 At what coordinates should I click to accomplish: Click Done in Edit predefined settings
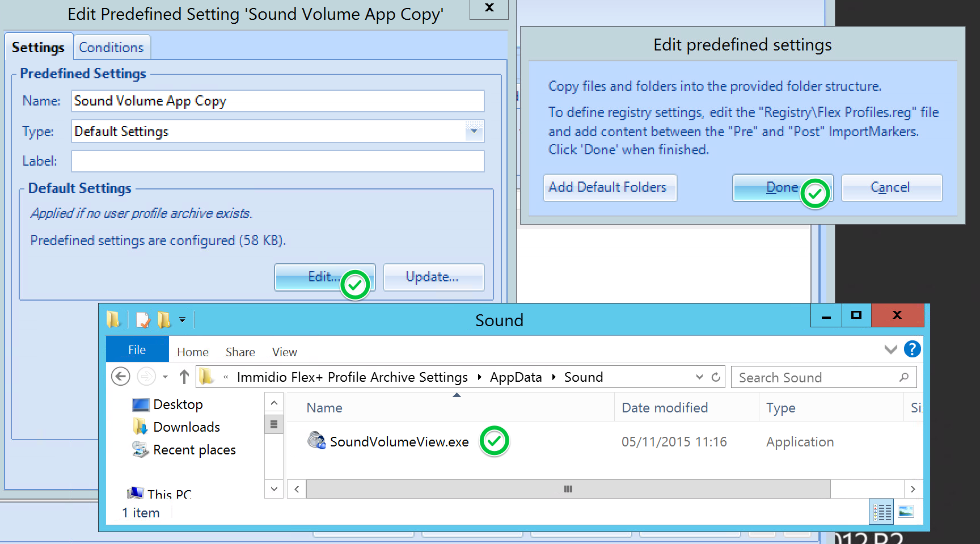(x=782, y=187)
